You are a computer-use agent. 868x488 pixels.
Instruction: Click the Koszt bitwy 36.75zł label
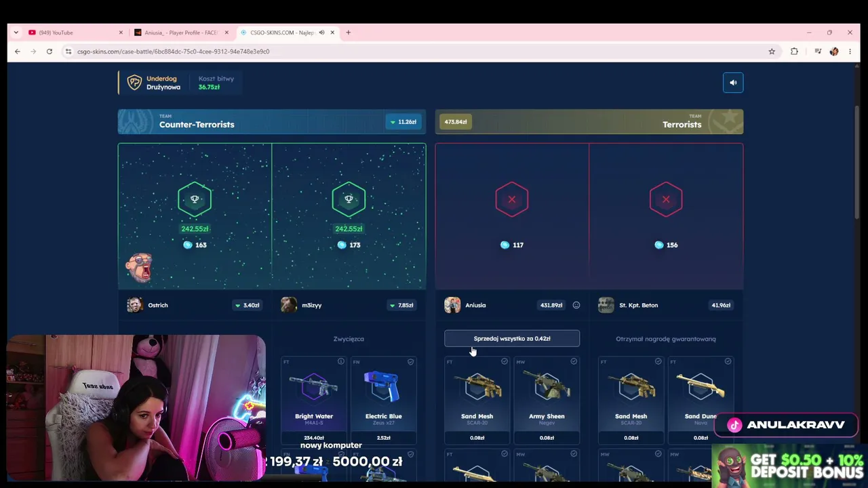click(x=216, y=83)
